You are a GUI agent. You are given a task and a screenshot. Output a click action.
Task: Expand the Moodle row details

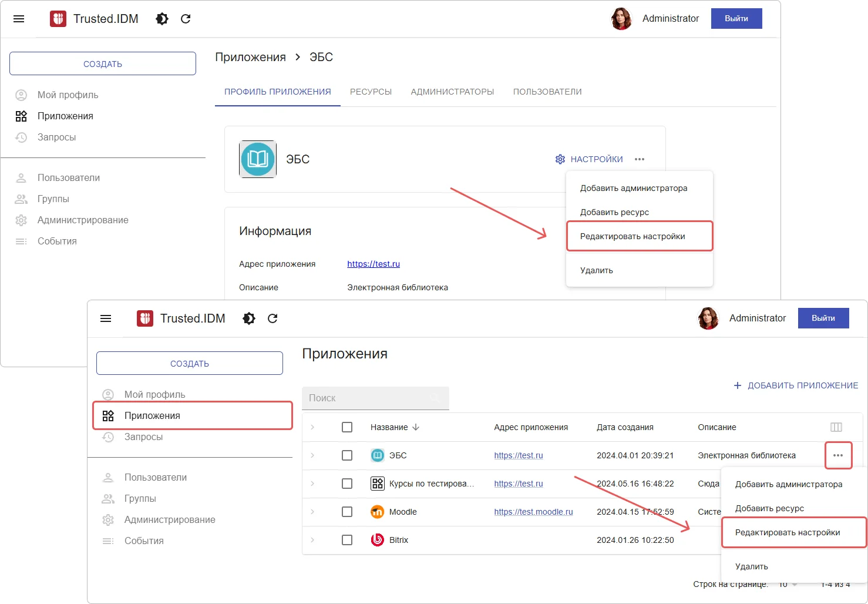click(312, 512)
